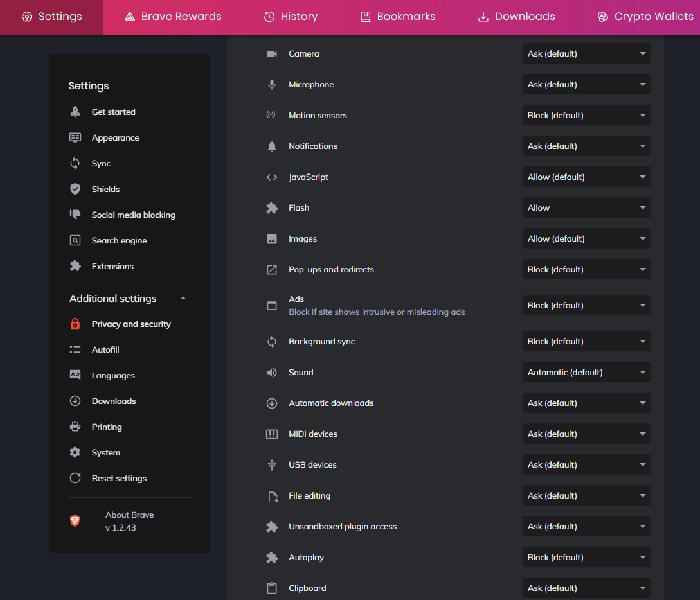Viewport: 700px width, 600px height.
Task: Open the Camera permission dropdown
Action: coord(586,53)
